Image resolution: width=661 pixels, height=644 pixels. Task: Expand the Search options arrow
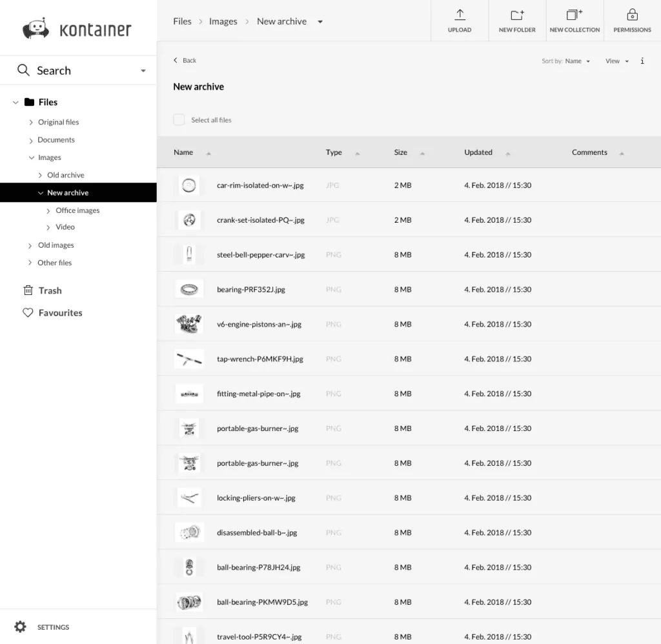pos(143,71)
